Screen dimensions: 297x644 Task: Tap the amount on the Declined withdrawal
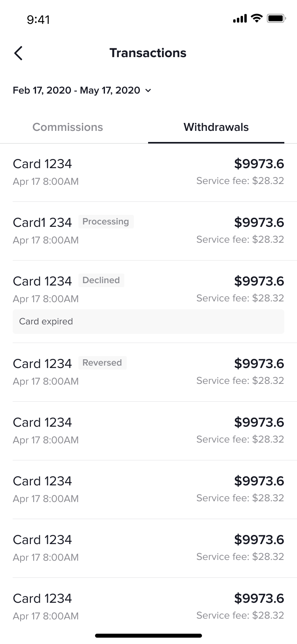pos(259,281)
